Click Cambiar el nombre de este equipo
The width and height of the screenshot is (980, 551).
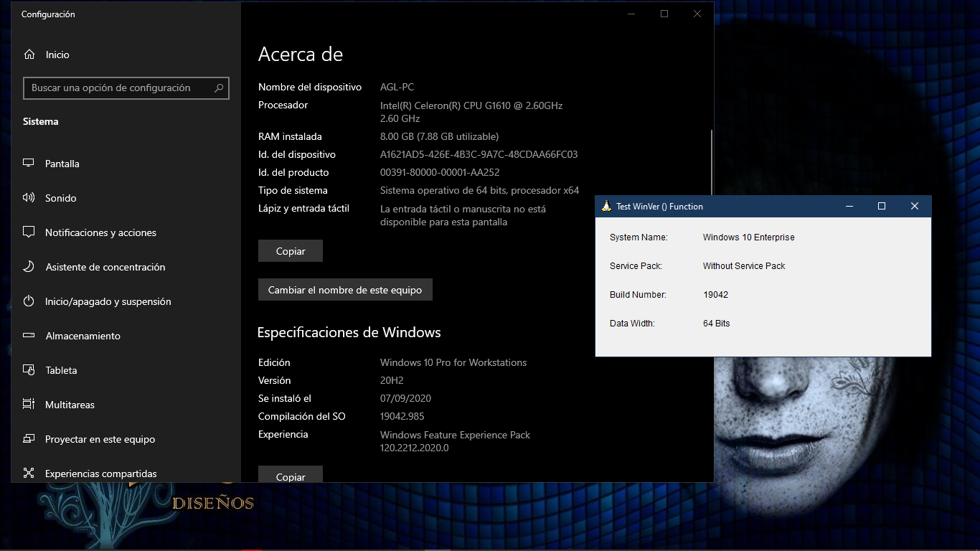coord(345,290)
